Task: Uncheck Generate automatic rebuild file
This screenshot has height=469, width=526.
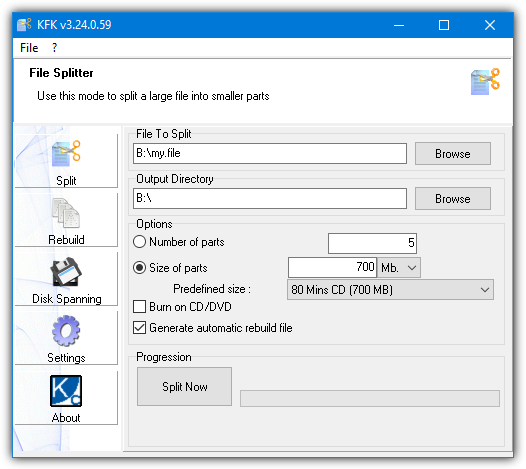Action: (140, 328)
